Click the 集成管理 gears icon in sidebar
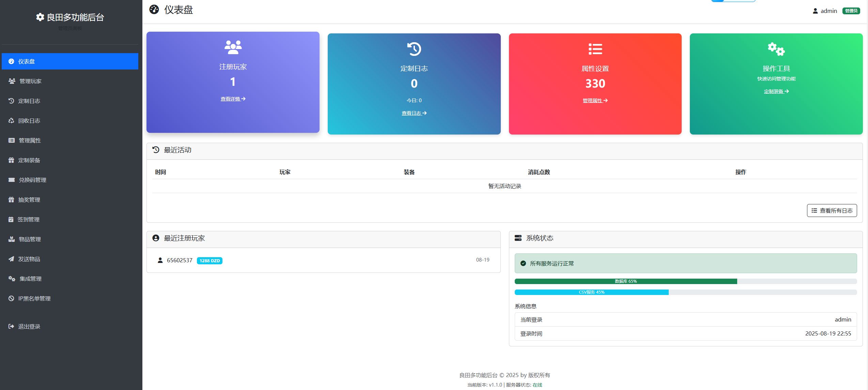Viewport: 868px width, 390px height. coord(12,279)
